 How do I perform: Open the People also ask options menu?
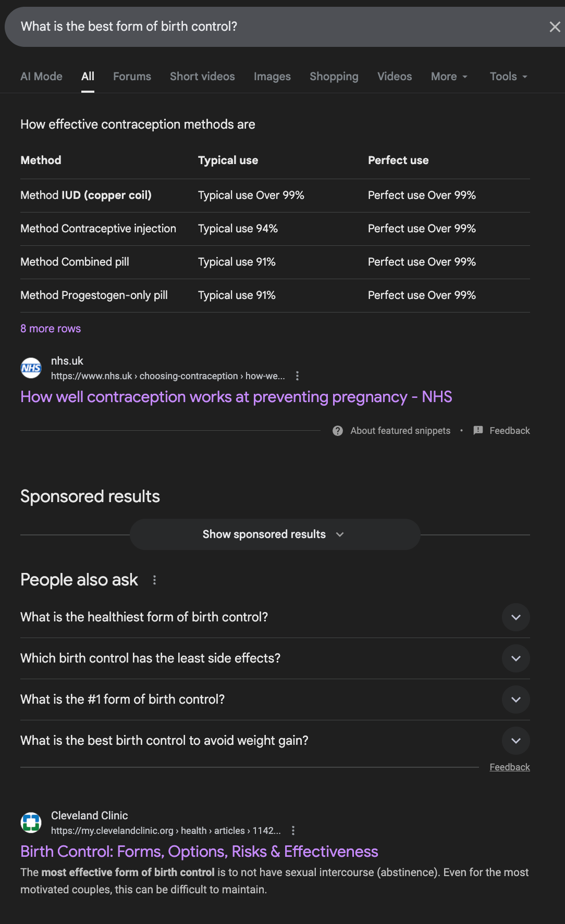(154, 579)
